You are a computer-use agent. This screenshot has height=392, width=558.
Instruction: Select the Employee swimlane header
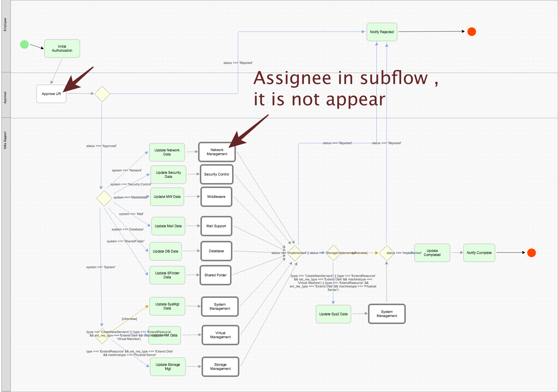pyautogui.click(x=5, y=25)
